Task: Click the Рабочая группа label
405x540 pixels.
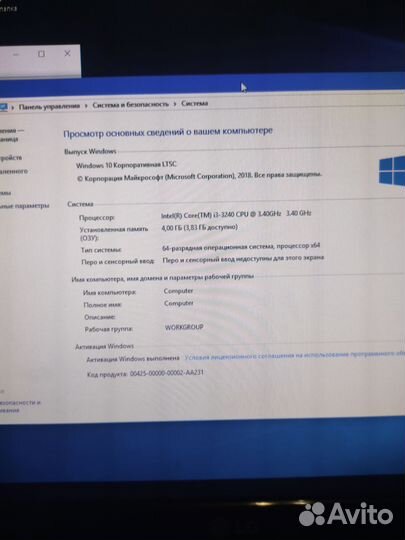Action: (108, 329)
